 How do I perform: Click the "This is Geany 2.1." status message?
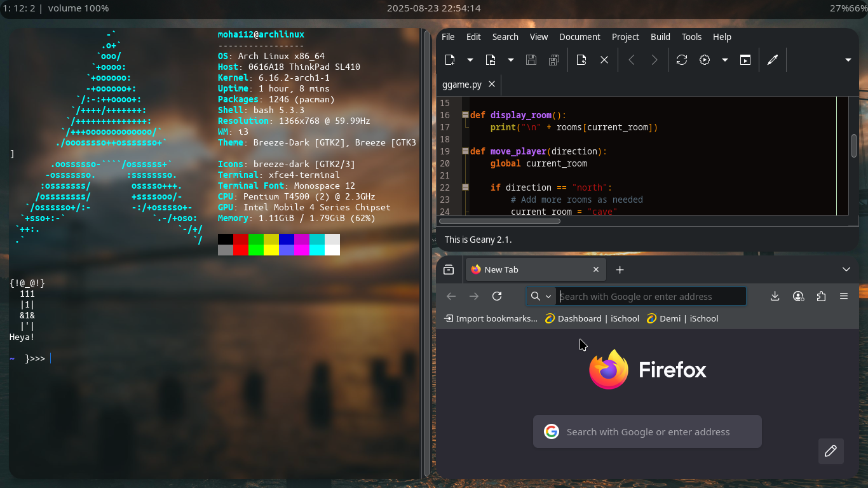[478, 240]
